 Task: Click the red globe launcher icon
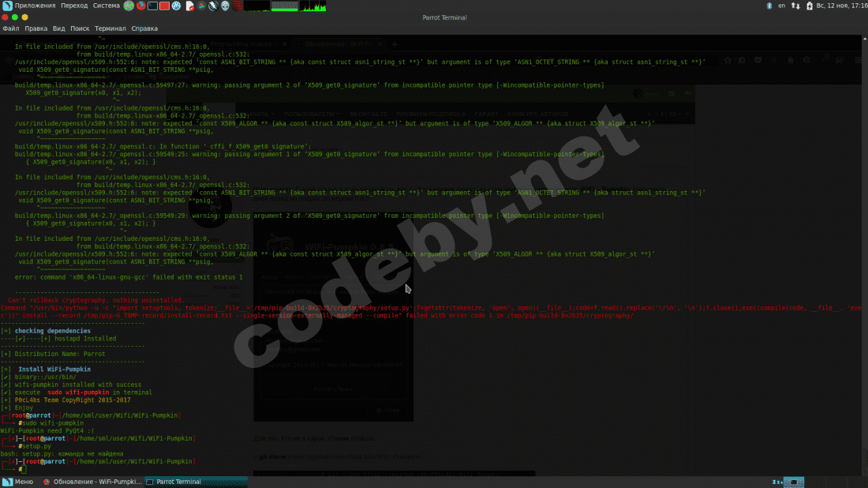(238, 6)
